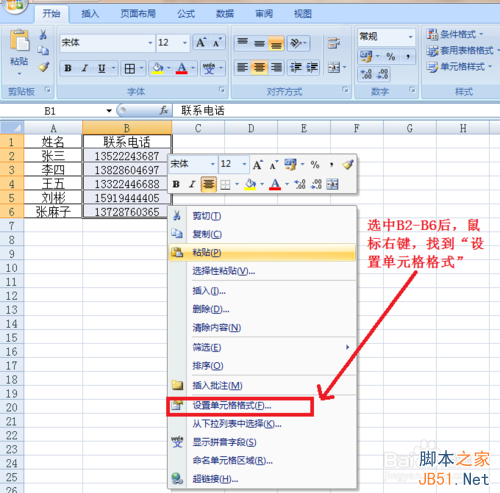Align text left in the ribbon
This screenshot has height=493, width=500.
[x=243, y=68]
